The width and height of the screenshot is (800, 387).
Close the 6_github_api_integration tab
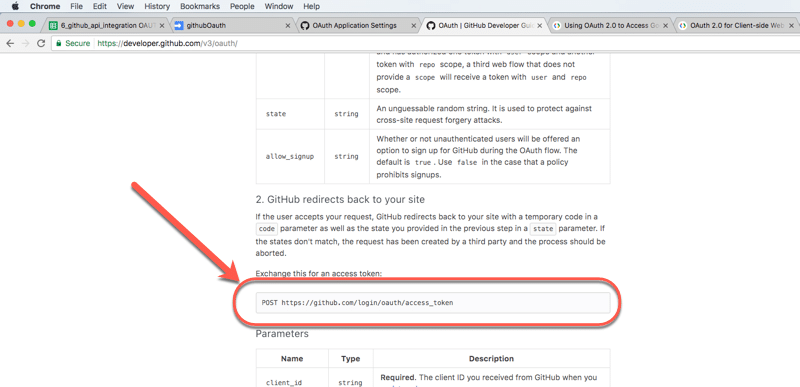pyautogui.click(x=162, y=25)
